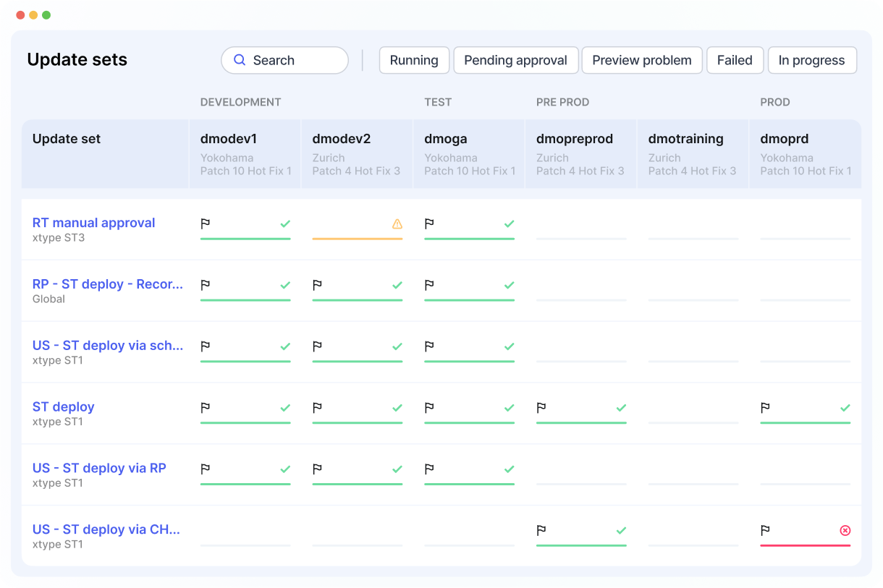Click xtype ST3 under RT manual approval

(59, 238)
